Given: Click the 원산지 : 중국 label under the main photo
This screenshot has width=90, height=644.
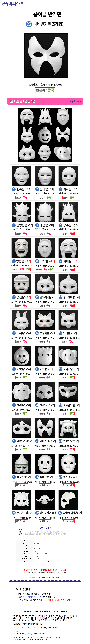Looking at the screenshot, I should coord(45,90).
